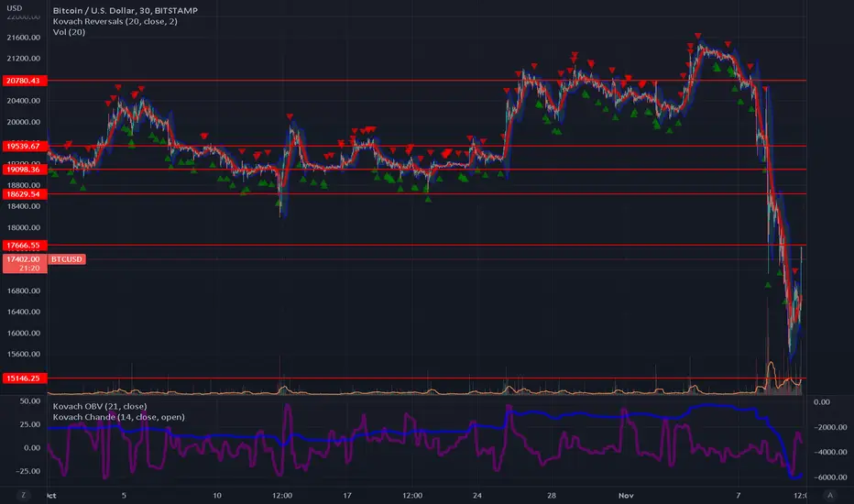Click the 19539.67 price level label
854x504 pixels.
coord(25,146)
